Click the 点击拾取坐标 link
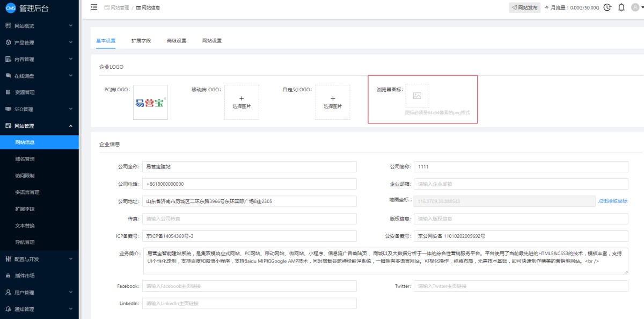This screenshot has height=319, width=644. click(x=612, y=201)
